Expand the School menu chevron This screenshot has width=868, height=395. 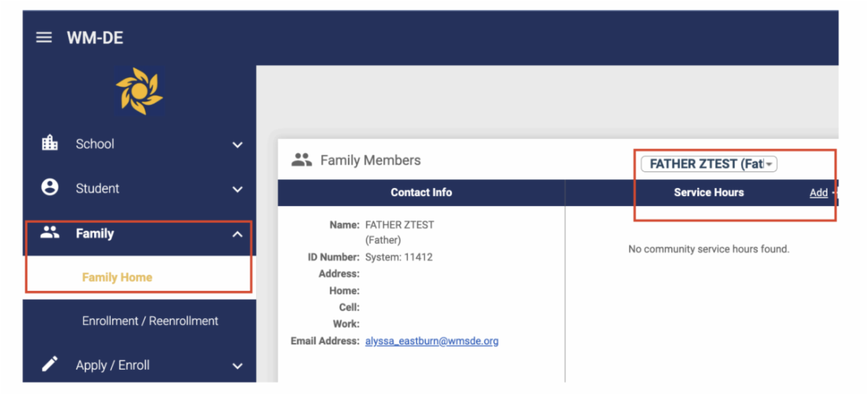tap(237, 145)
